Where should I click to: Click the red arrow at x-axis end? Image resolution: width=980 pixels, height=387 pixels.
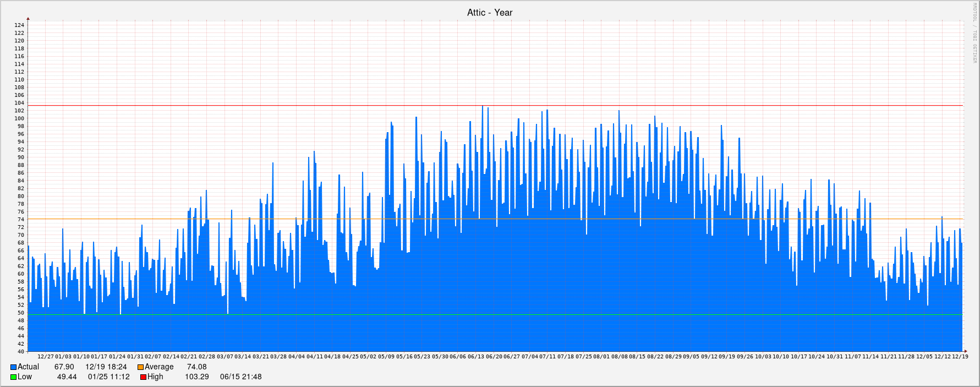(965, 351)
